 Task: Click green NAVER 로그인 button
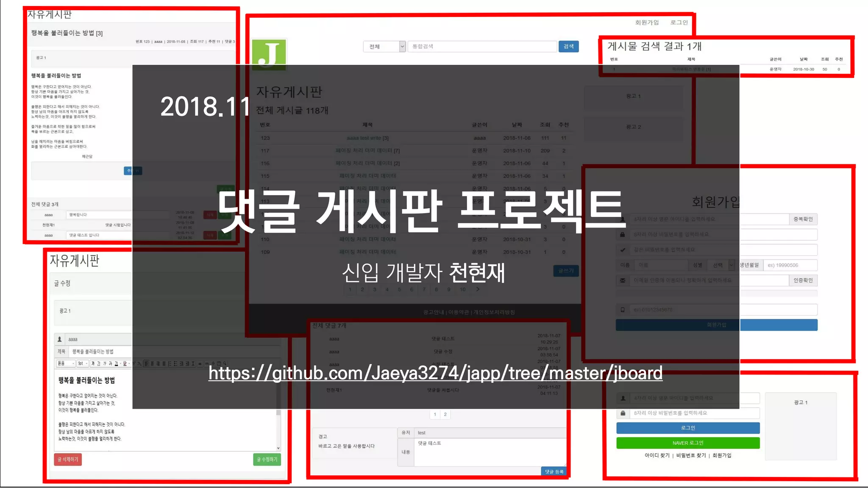click(688, 443)
